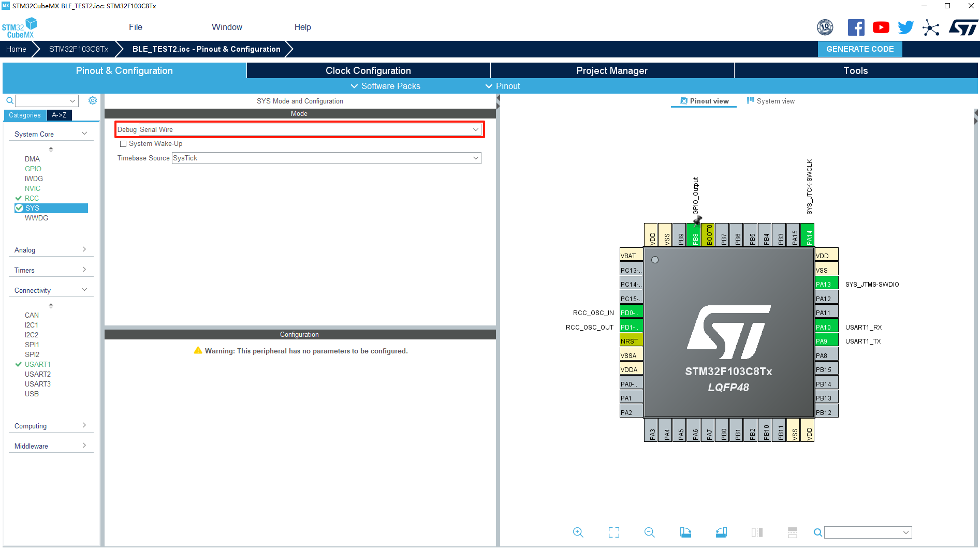Expand the Analog category
This screenshot has height=550, width=980.
coord(51,250)
